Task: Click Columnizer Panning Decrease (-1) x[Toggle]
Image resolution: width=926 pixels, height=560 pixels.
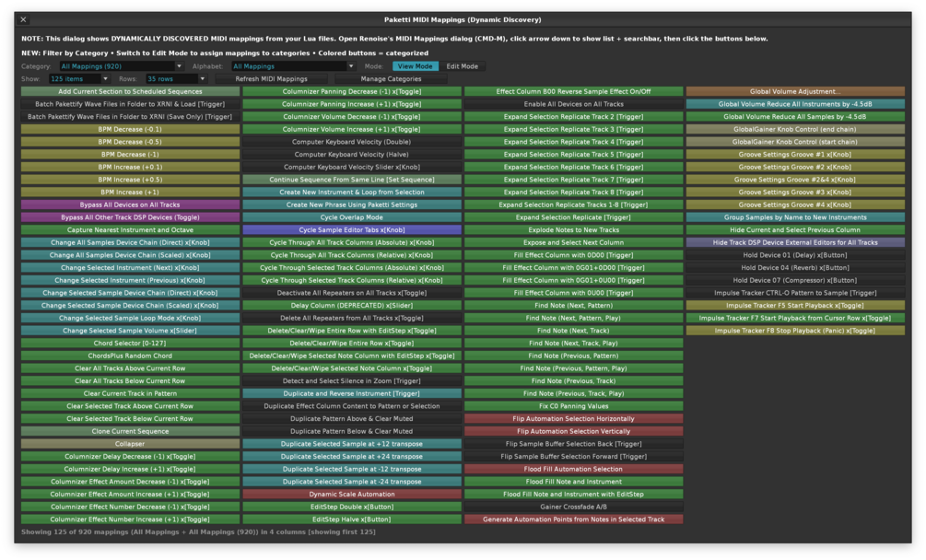Action: (x=352, y=91)
